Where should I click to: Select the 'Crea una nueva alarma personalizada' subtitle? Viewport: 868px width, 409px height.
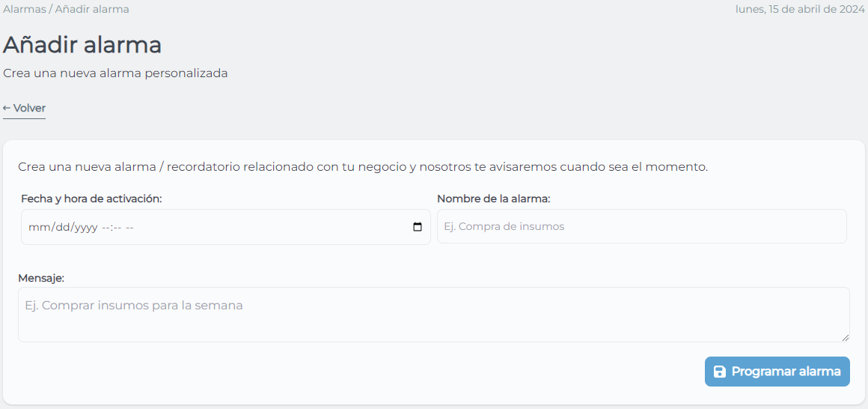tap(115, 73)
